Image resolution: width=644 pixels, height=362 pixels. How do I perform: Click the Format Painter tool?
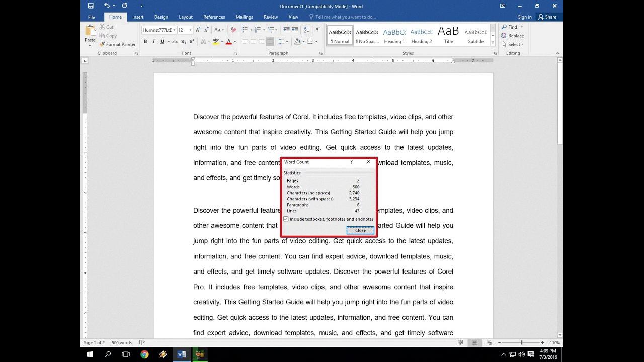(118, 44)
